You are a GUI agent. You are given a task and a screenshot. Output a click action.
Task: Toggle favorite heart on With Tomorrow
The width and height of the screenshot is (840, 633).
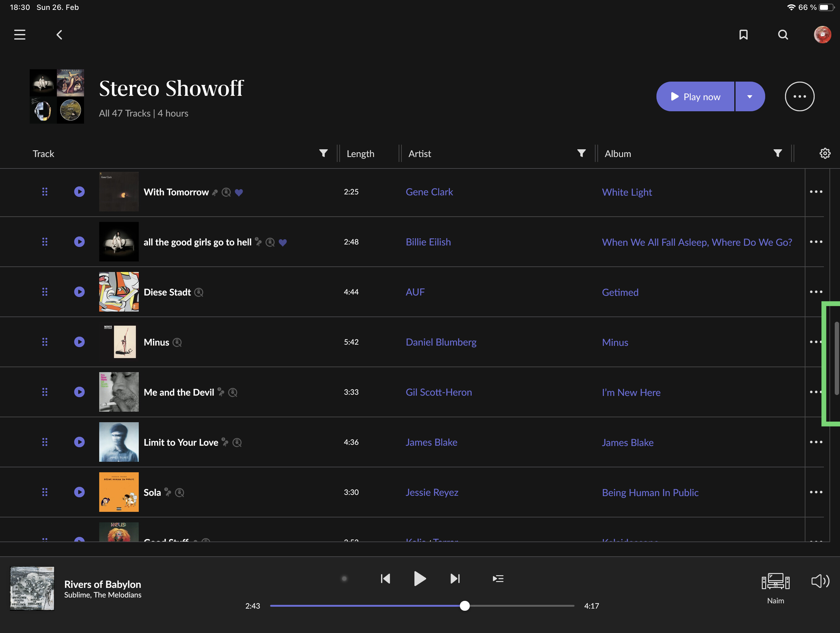(x=239, y=193)
